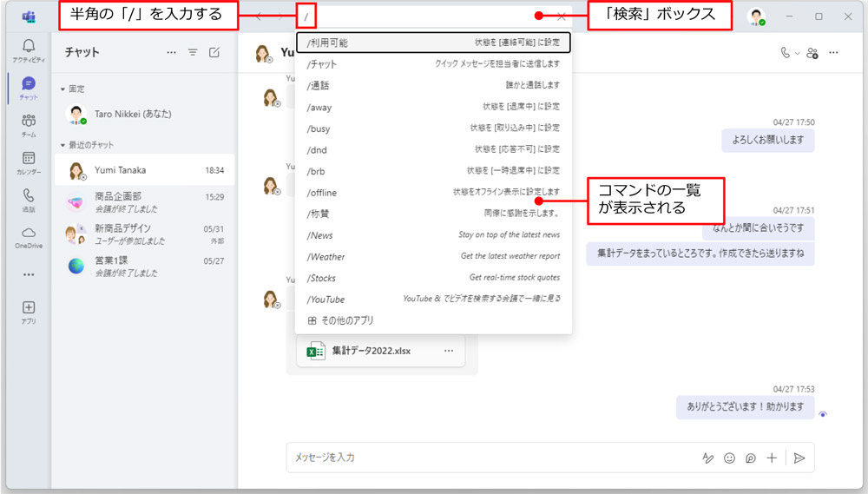Click the seen eye icon beside last message

click(x=823, y=414)
